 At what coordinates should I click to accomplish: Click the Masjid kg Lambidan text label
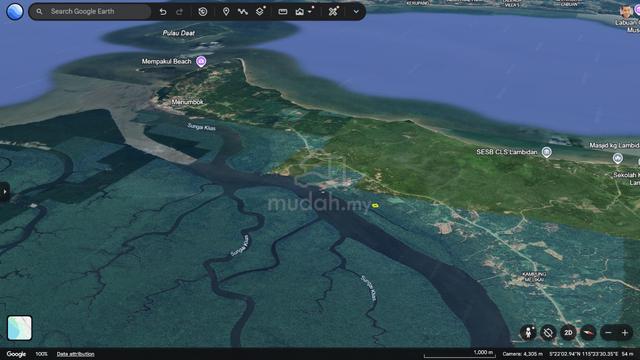(614, 145)
